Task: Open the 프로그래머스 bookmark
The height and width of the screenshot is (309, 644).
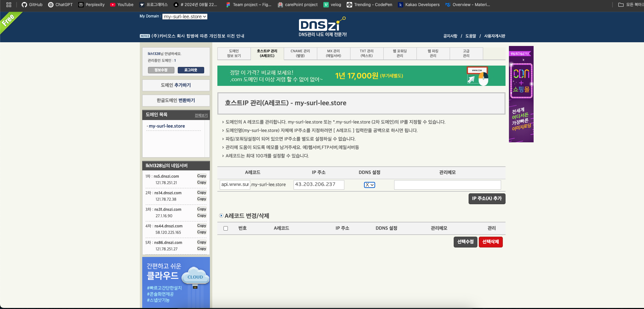Action: tap(153, 5)
